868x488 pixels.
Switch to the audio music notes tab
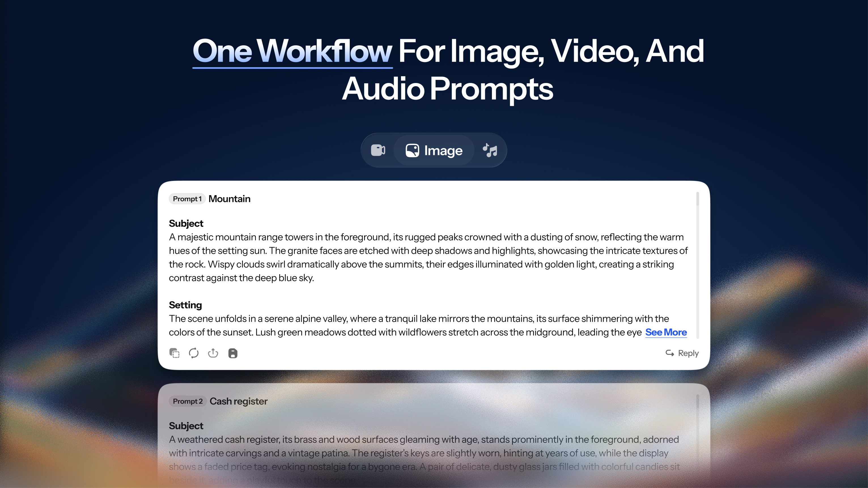tap(490, 150)
